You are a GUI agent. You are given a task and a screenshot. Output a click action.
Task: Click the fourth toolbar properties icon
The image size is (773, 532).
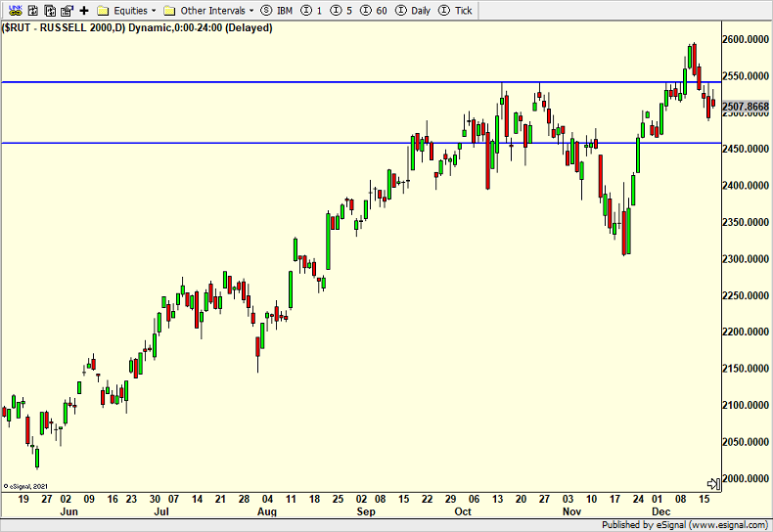click(x=67, y=11)
